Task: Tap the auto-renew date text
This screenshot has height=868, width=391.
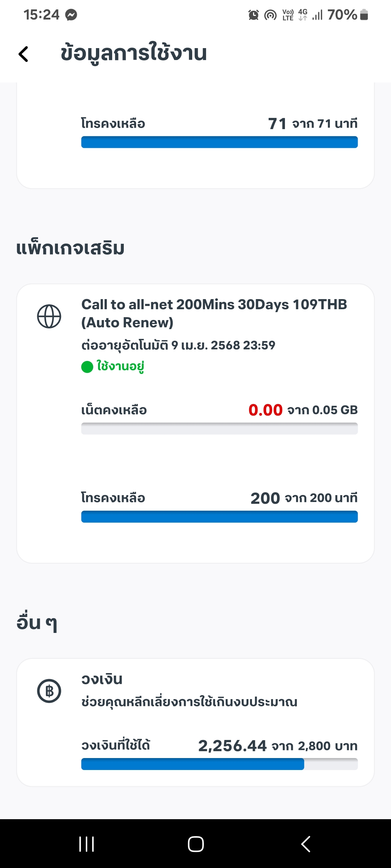Action: [x=178, y=345]
